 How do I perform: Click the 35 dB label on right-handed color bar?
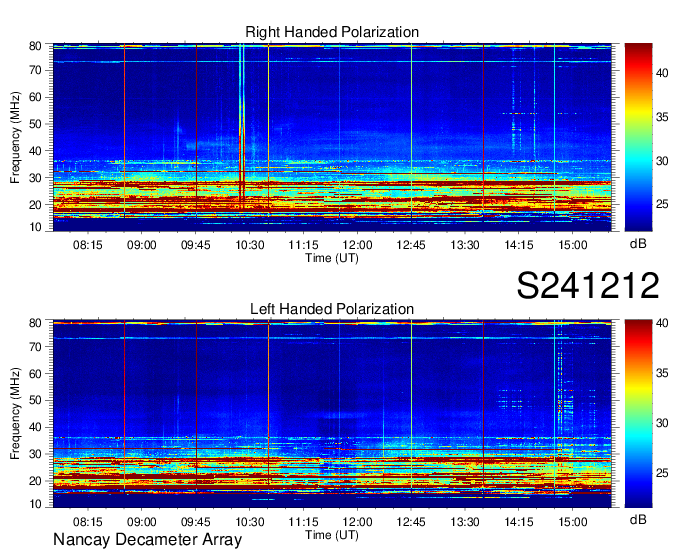(662, 117)
